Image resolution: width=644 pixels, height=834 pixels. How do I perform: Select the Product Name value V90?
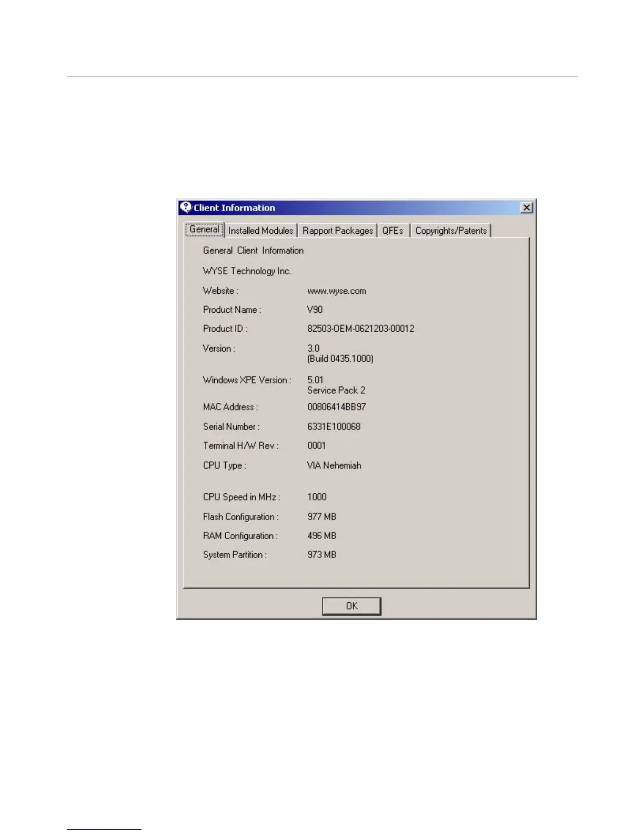[x=315, y=310]
